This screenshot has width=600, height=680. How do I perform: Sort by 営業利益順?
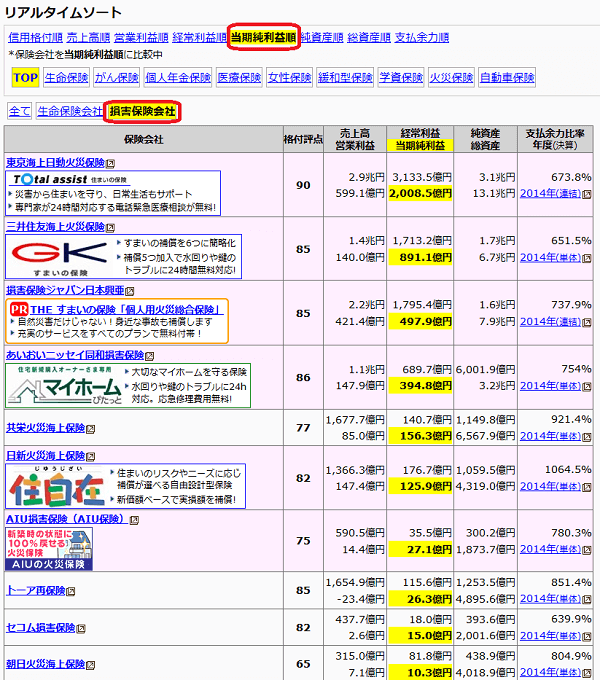141,38
